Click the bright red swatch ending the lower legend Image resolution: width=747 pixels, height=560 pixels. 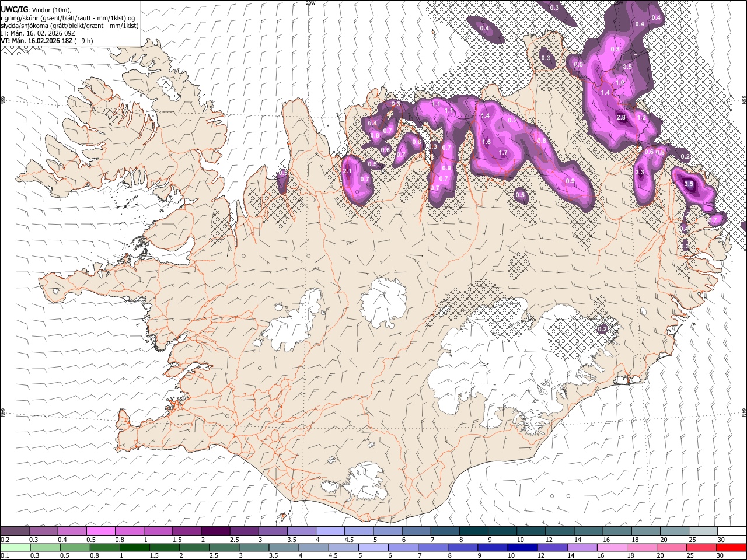731,547
